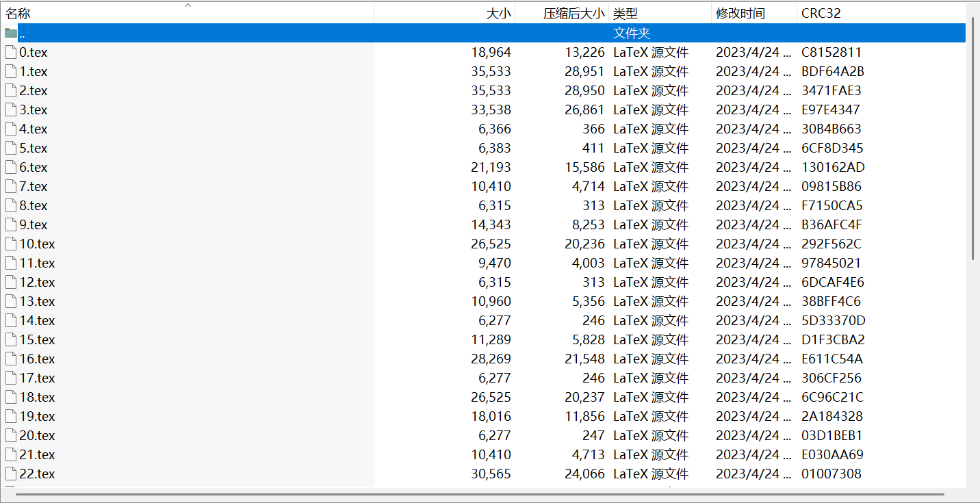Select the file icon next to 1.tex

coord(11,71)
